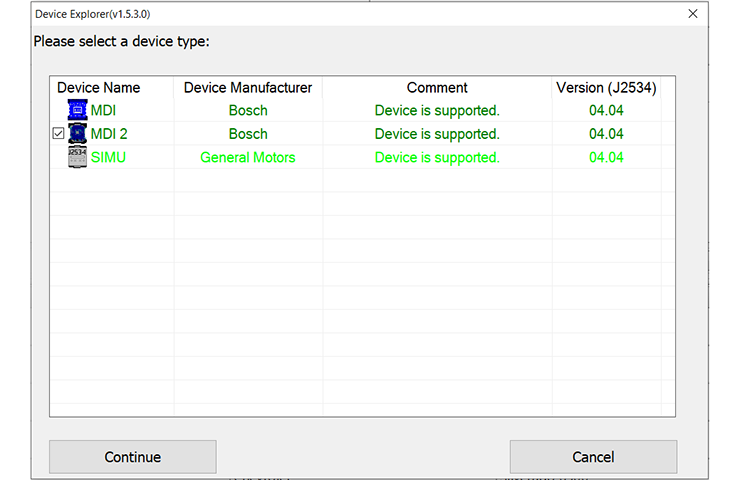Click MDI 2's 'Device is supported.' comment
The image size is (740, 480).
(x=437, y=134)
